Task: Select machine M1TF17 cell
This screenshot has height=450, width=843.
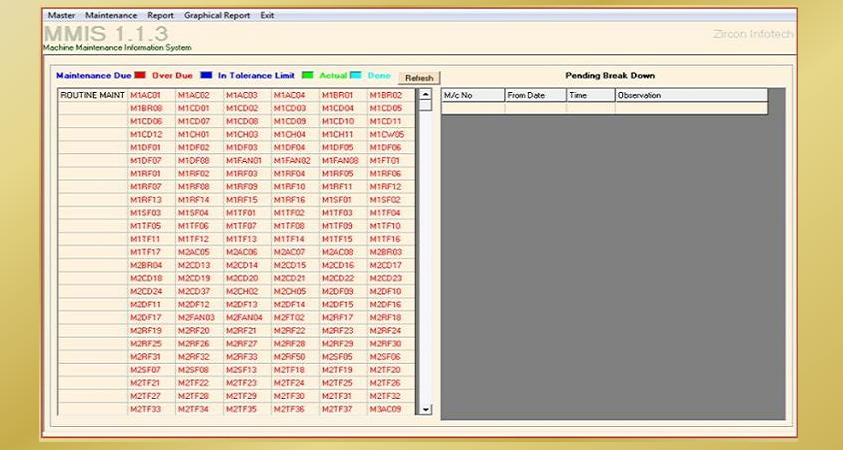Action: [151, 252]
